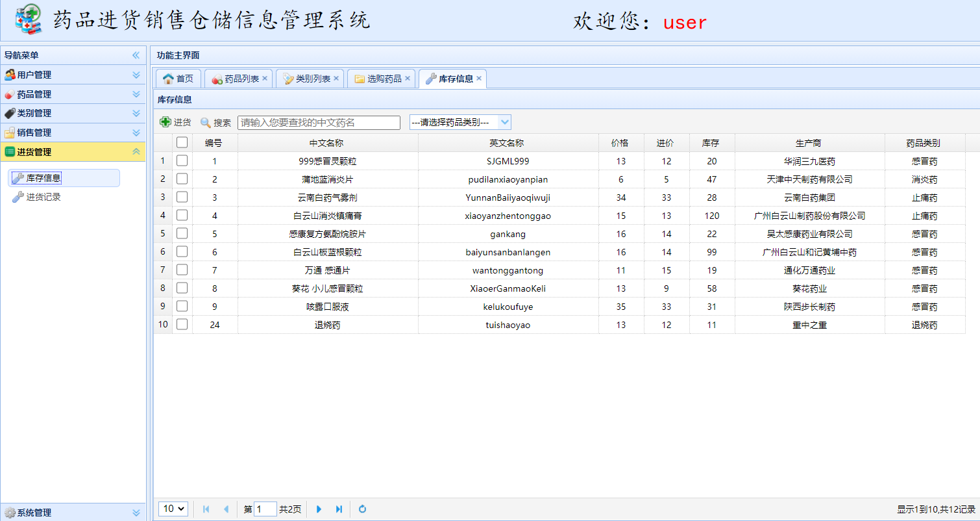The image size is (980, 521).
Task: Collapse the navigation menu with the « icon
Action: (x=136, y=55)
